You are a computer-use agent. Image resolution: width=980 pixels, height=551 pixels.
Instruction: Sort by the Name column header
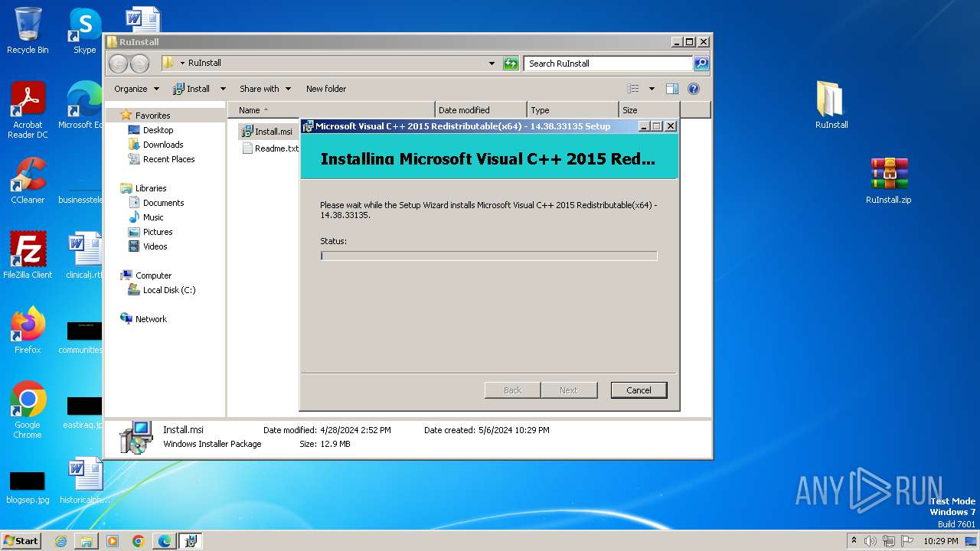332,110
